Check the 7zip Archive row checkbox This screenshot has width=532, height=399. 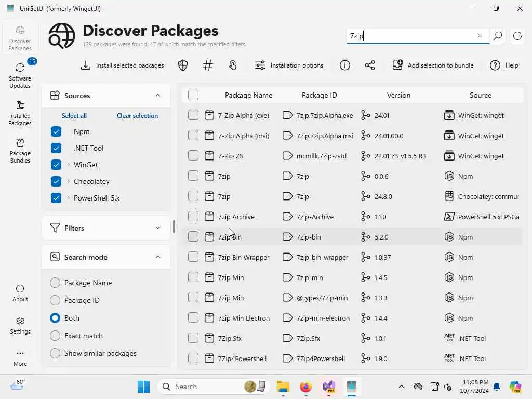click(x=193, y=217)
